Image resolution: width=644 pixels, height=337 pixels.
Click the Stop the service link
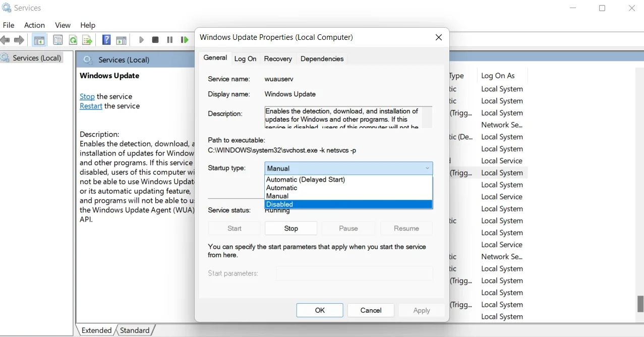click(x=87, y=96)
